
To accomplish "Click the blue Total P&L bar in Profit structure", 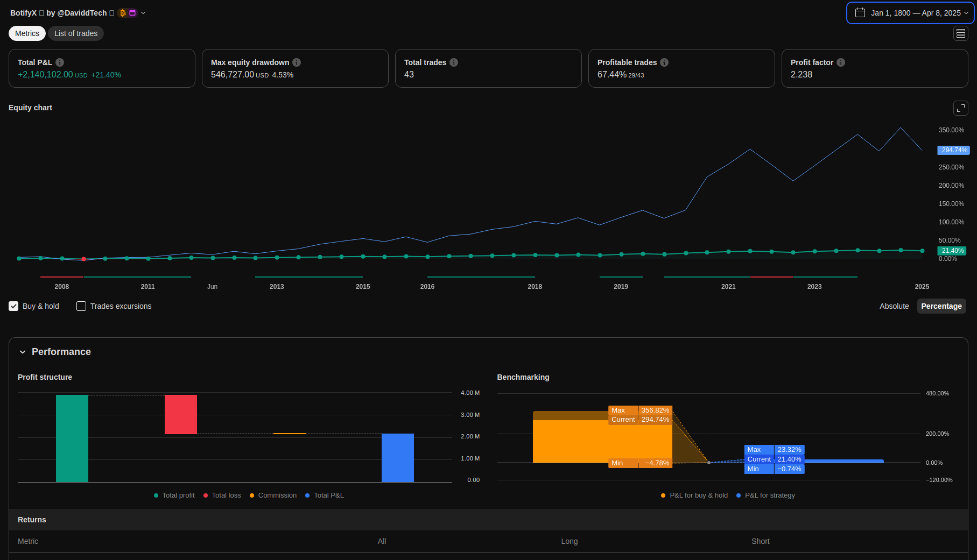I will pyautogui.click(x=397, y=457).
